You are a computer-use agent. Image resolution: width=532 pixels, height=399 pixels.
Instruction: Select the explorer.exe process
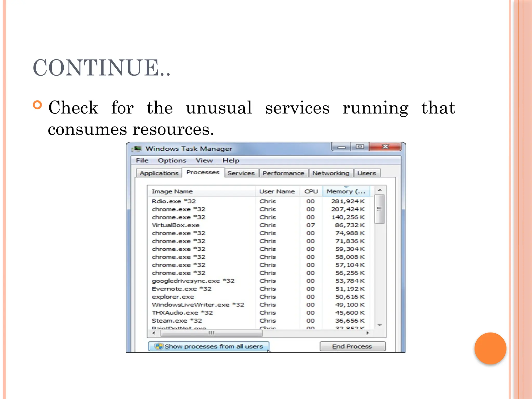tap(261, 297)
